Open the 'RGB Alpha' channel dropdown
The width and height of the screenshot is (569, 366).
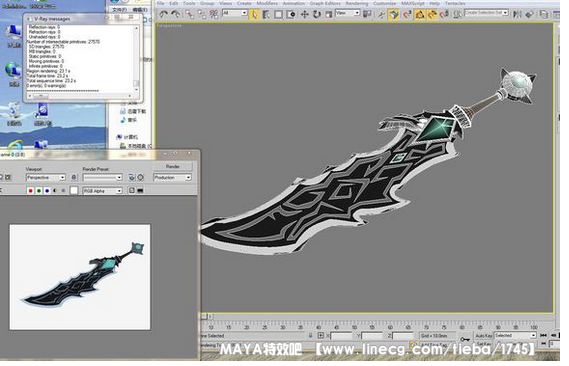[102, 191]
